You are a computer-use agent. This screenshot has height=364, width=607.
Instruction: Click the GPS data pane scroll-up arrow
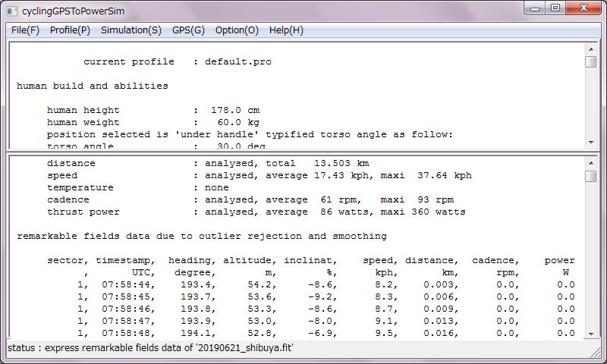[591, 163]
